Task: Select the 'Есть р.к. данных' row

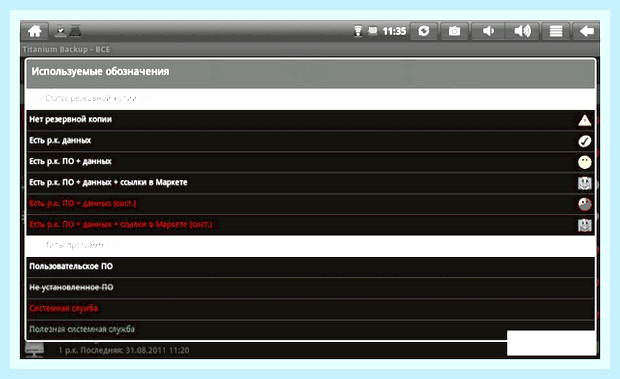Action: pos(310,141)
